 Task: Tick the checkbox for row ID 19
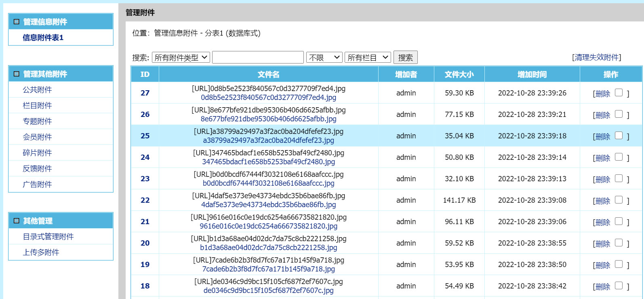619,264
